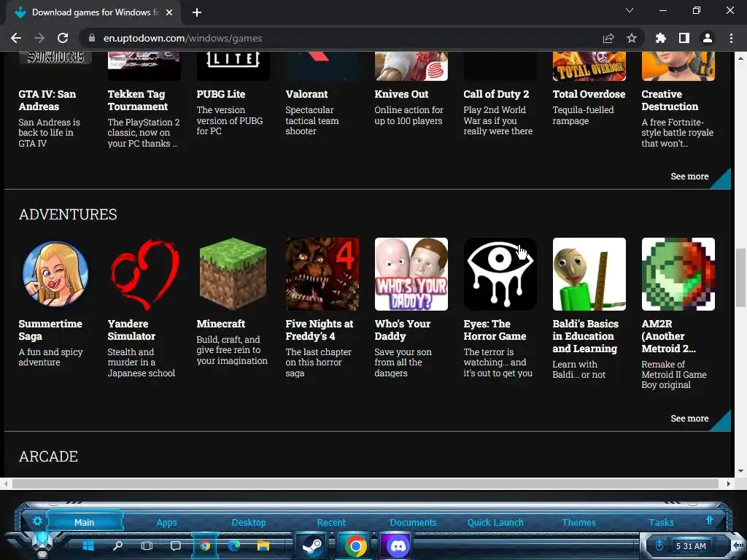Screen dimensions: 747x560
Task: Open the Summertime Saga game icon
Action: pos(55,274)
